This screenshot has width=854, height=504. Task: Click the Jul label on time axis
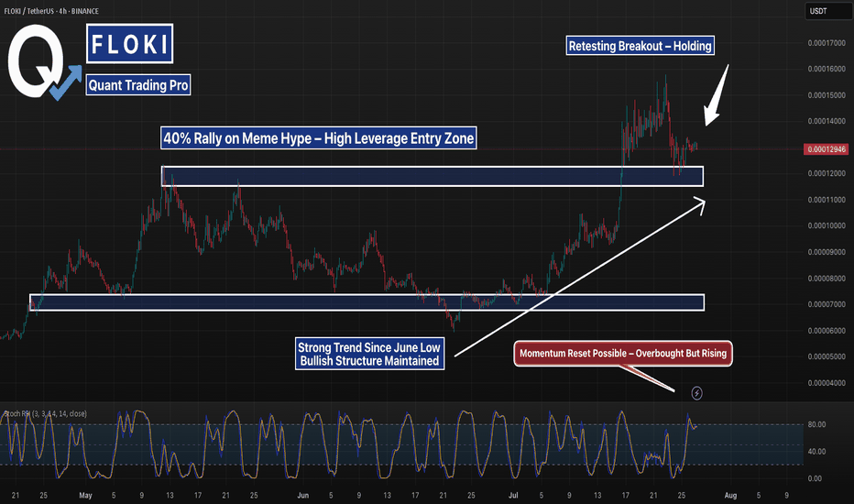[x=513, y=495]
